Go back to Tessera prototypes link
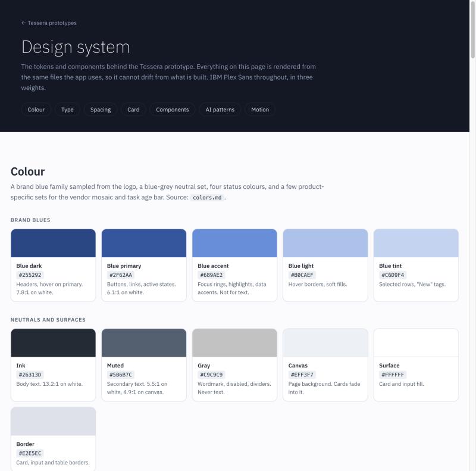This screenshot has height=471, width=476. click(x=49, y=23)
